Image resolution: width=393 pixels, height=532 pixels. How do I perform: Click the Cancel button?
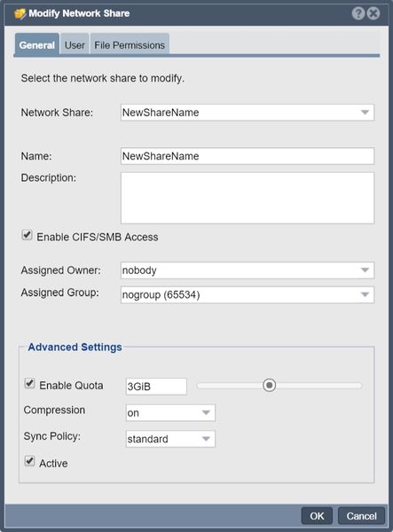click(361, 516)
